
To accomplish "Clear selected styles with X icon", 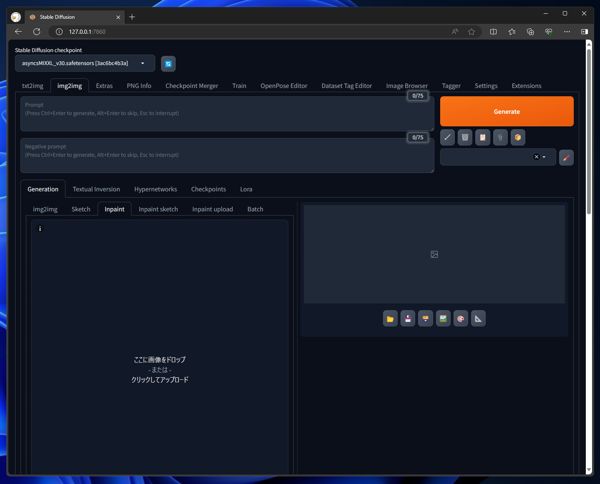I will point(536,157).
